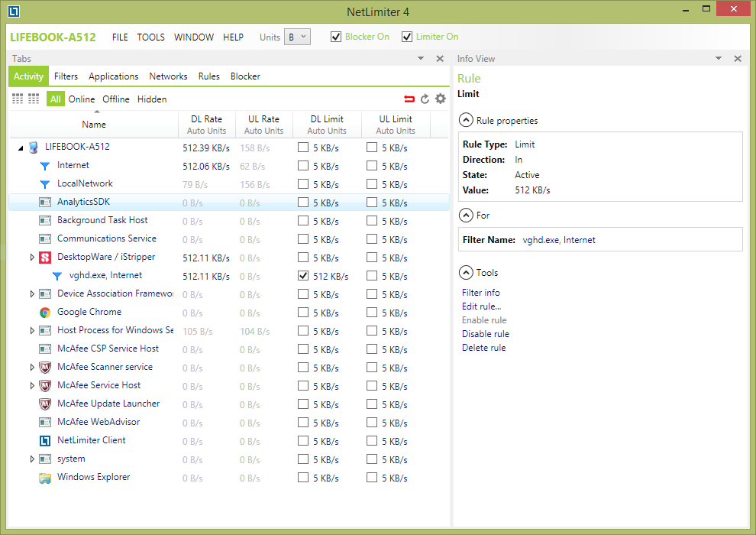Enable UL Limit for NetLimiter Client
The height and width of the screenshot is (535, 756).
[x=372, y=440]
